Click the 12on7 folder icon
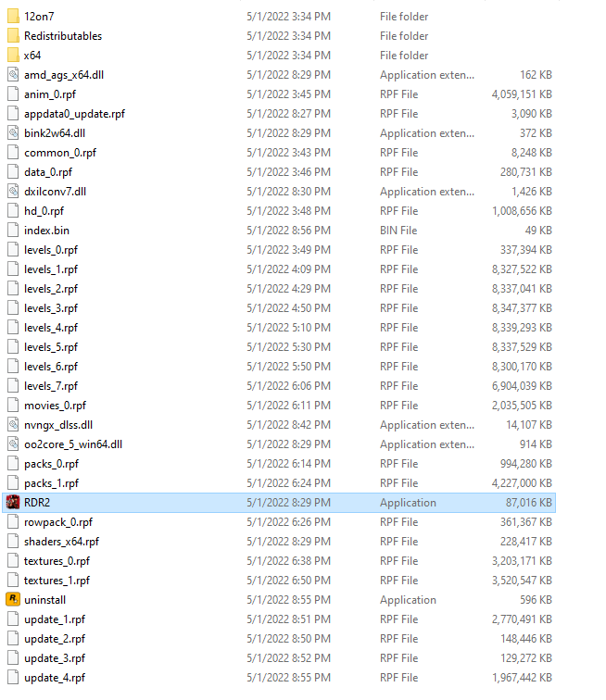Screen dimensions: 606x700 pyautogui.click(x=13, y=17)
